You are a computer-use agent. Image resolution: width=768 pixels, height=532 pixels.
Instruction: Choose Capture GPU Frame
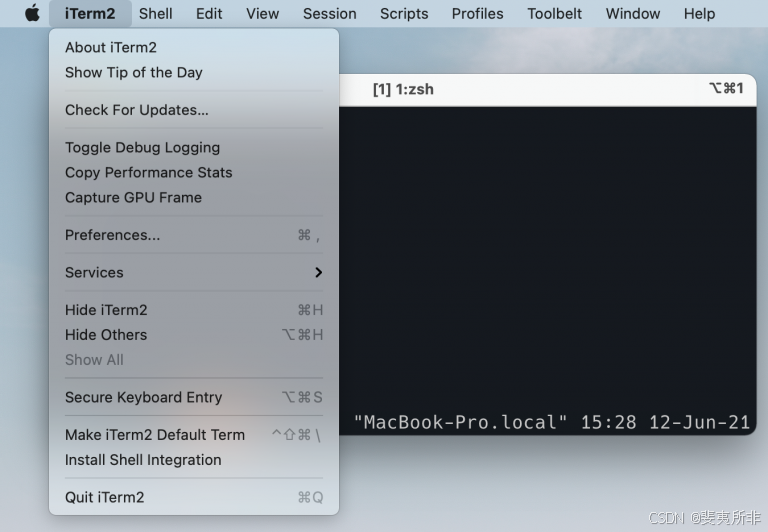pyautogui.click(x=194, y=197)
